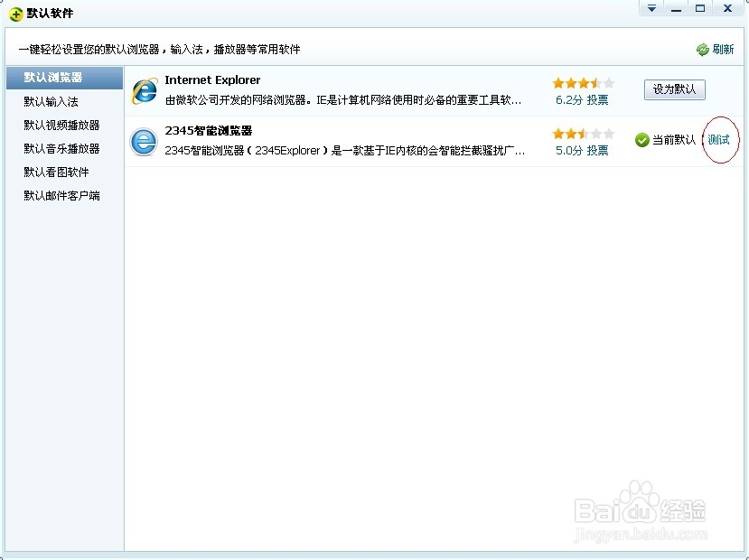Click the 6.2分 score text
The image size is (749, 560).
pyautogui.click(x=569, y=100)
